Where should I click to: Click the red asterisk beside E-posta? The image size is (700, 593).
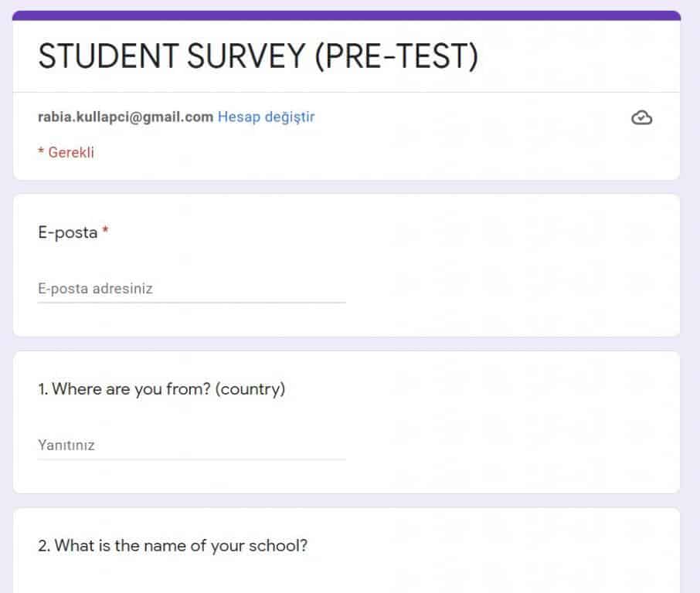(x=105, y=232)
